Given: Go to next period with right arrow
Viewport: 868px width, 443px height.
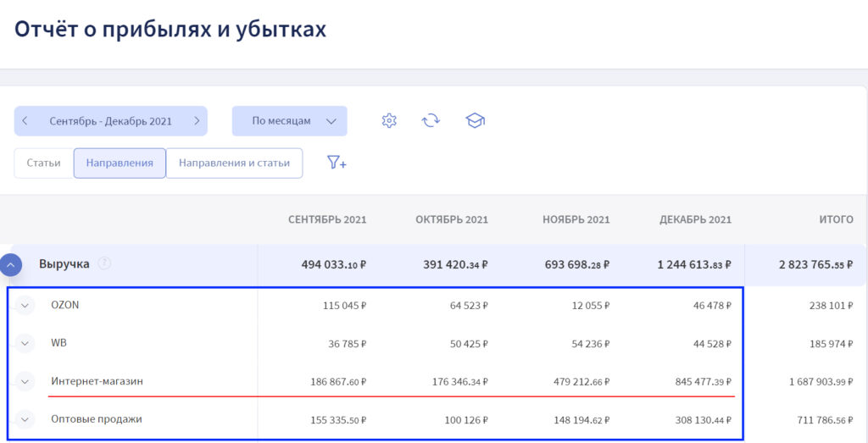Looking at the screenshot, I should [197, 121].
